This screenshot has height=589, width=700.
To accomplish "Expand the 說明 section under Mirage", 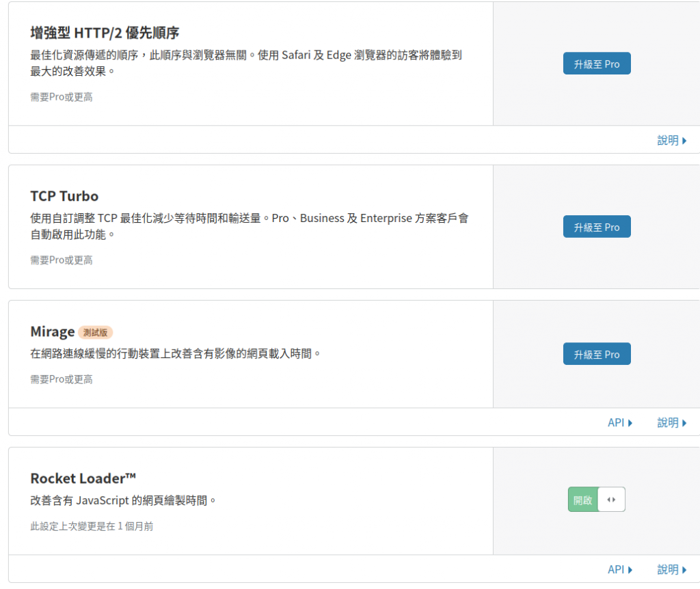I will [x=672, y=422].
